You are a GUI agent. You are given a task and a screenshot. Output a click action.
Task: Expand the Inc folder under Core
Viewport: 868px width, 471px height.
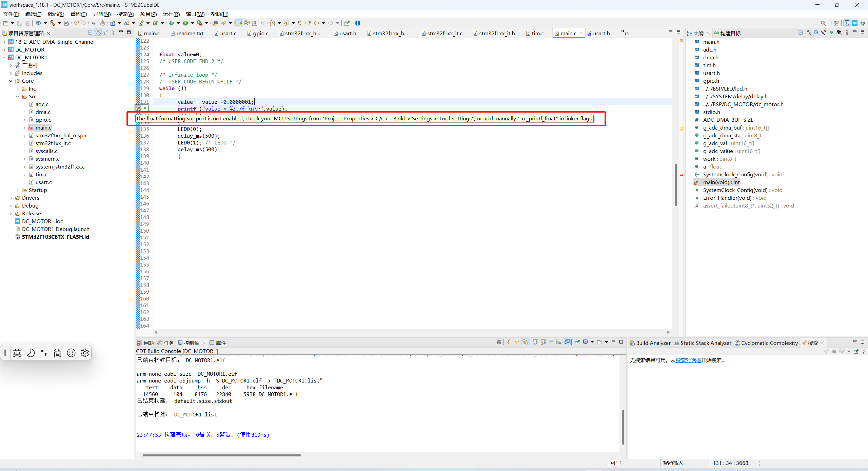tap(18, 89)
